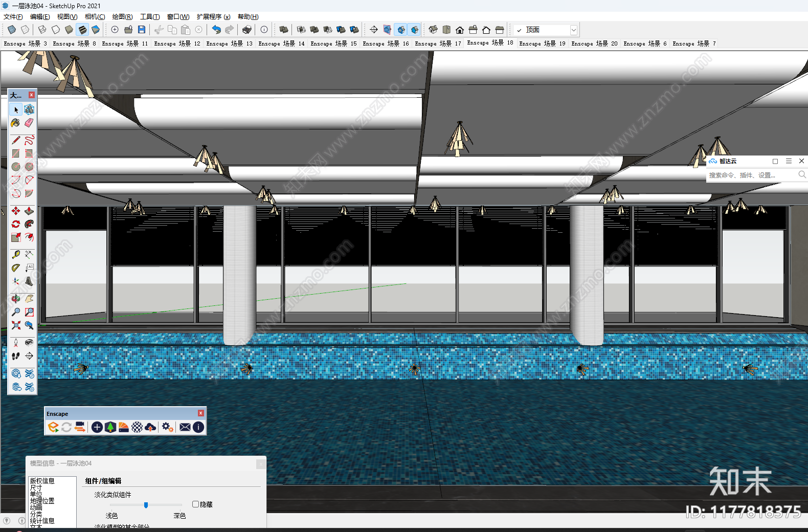The width and height of the screenshot is (808, 532).
Task: Select the Zoom magnifier tool
Action: (16, 312)
